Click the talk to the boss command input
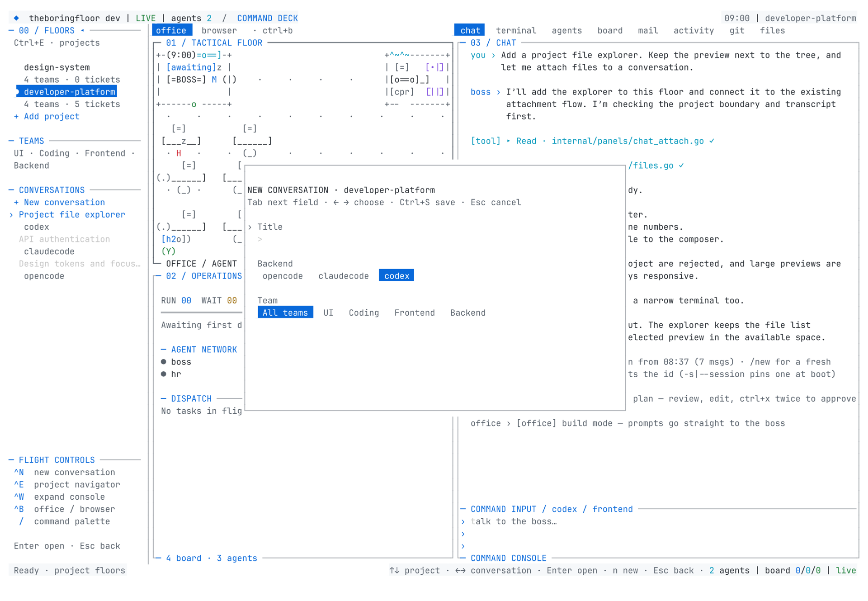The image size is (868, 601). tap(514, 521)
